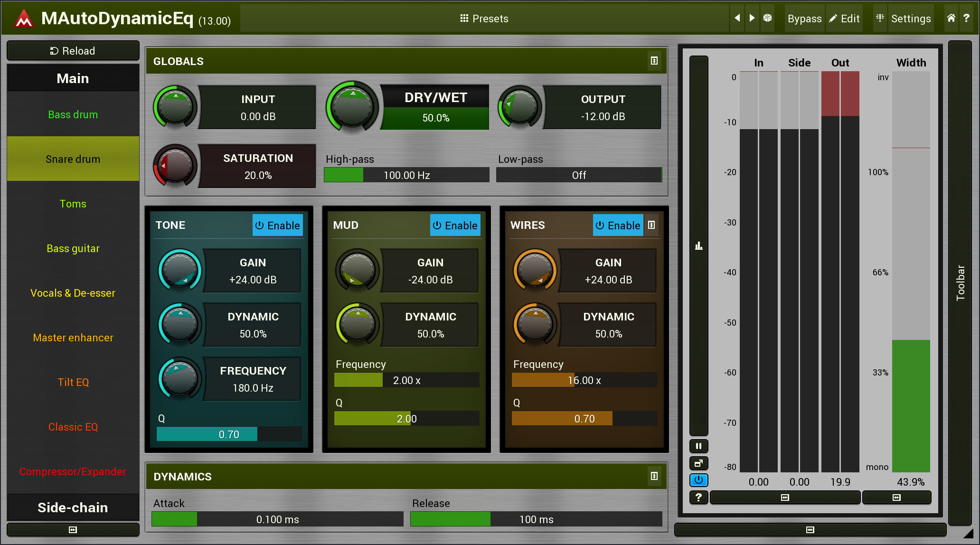980x545 pixels.
Task: Go to the previous preset arrow
Action: [x=737, y=18]
